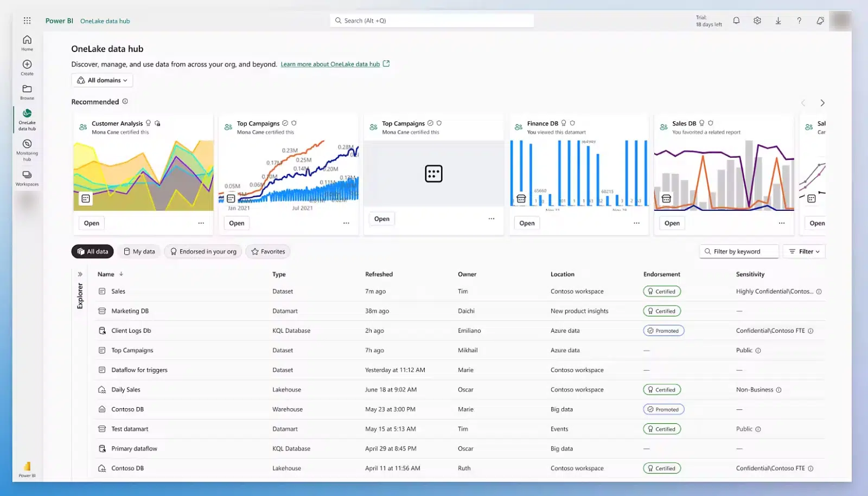Open help question mark
Screen dimensions: 868x496
[x=799, y=21]
